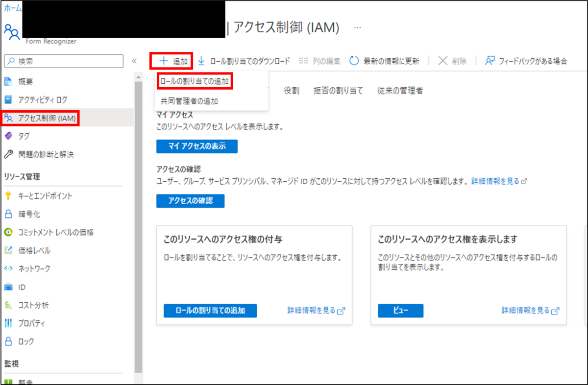Image resolution: width=588 pixels, height=385 pixels.
Task: Click the マイ アクセスの表示 button
Action: tap(197, 146)
